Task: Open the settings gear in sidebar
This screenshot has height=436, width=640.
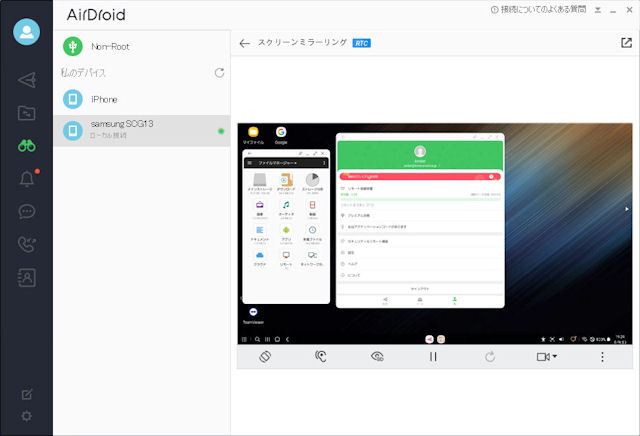Action: coord(27,416)
